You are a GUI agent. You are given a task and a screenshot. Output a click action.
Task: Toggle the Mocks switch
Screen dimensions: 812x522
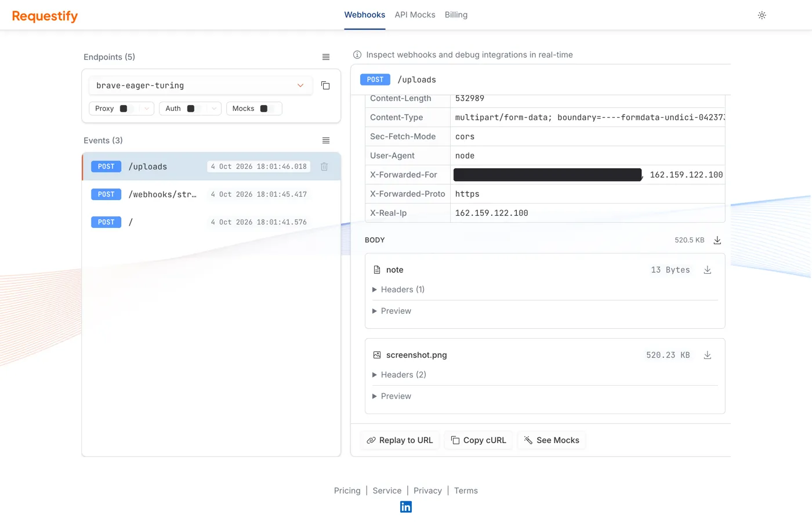267,108
